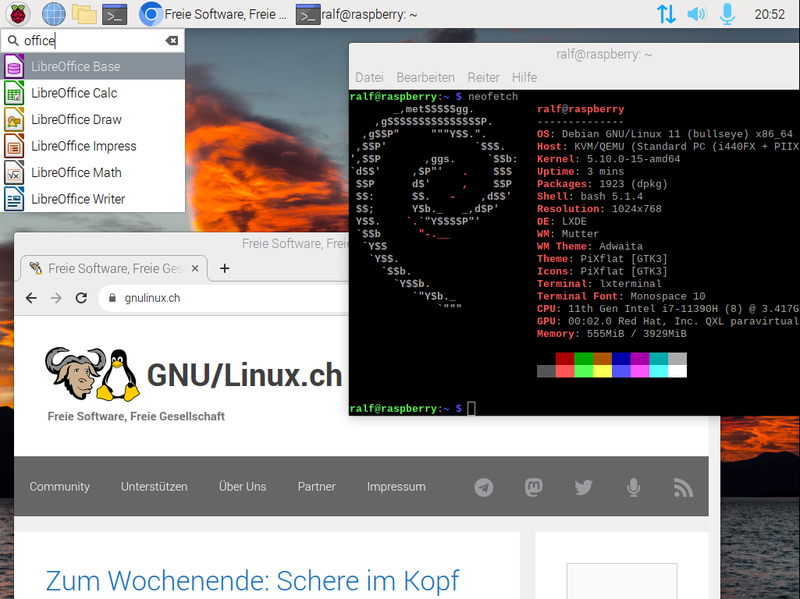Click the GNU and Tux logo image
This screenshot has width=800, height=599.
[92, 375]
